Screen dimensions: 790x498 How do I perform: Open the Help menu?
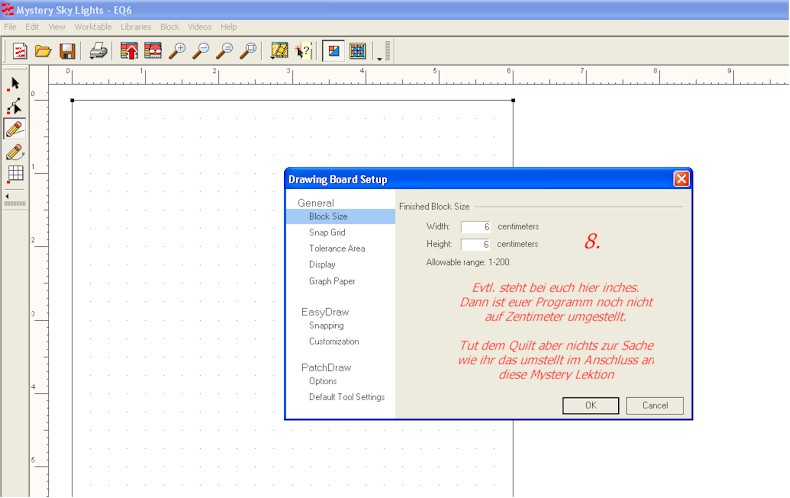click(x=228, y=27)
